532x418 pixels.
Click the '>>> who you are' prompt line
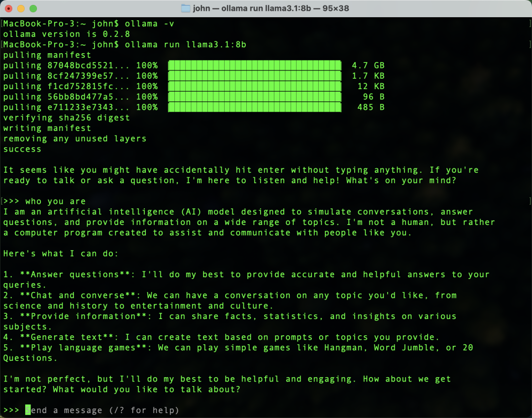tap(44, 201)
